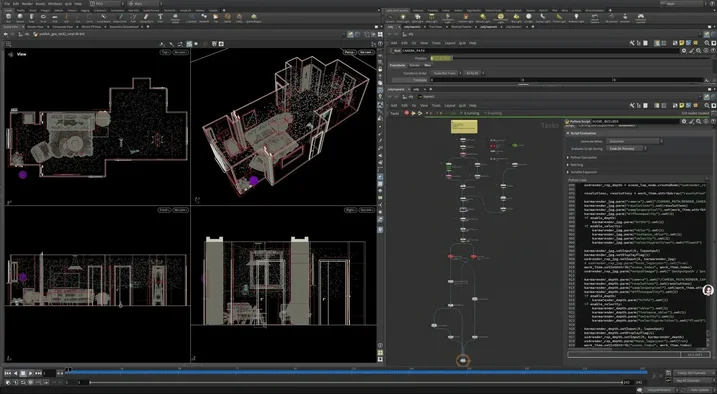The height and width of the screenshot is (394, 717).
Task: Open the PCG desktop dropdown
Action: (107, 4)
